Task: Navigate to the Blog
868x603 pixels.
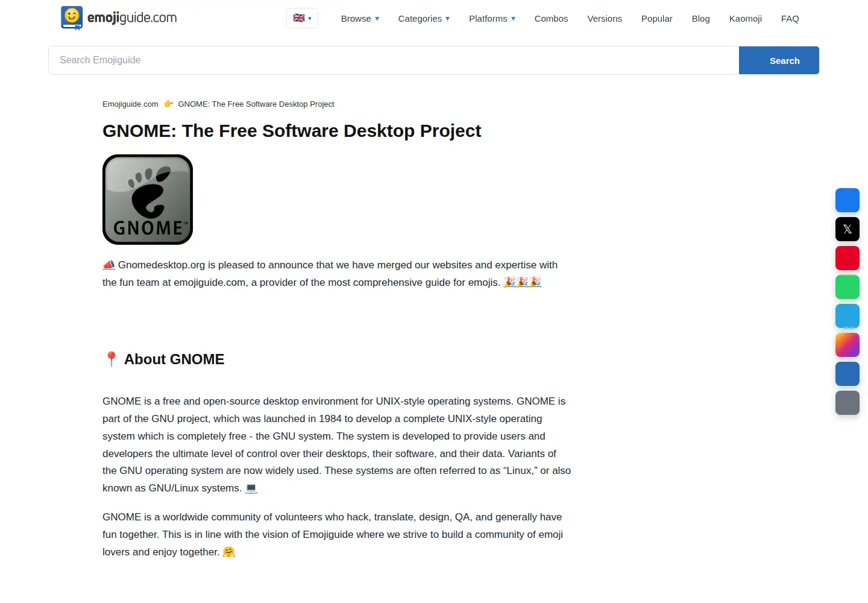Action: pos(700,19)
